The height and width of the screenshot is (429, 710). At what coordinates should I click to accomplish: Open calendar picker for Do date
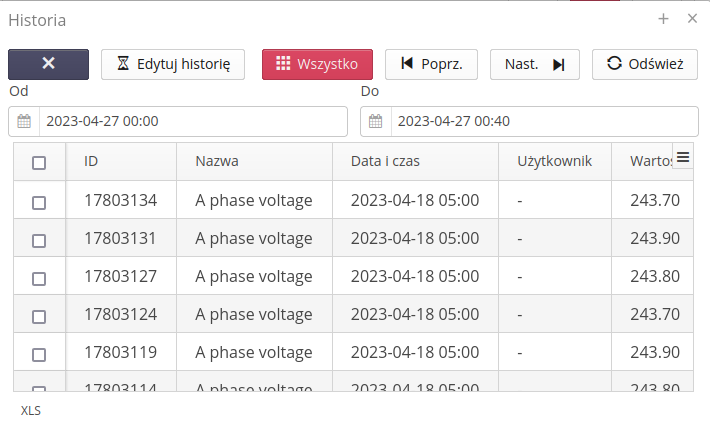[x=376, y=122]
